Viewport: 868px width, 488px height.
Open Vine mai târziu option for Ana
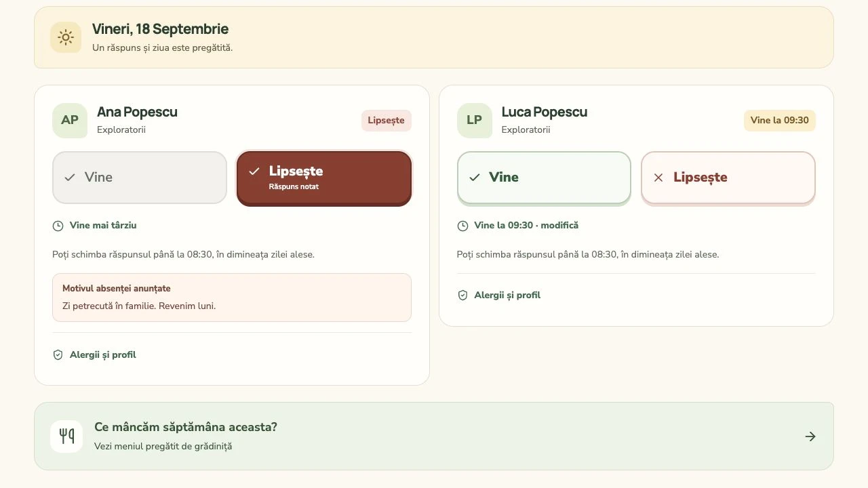coord(94,226)
